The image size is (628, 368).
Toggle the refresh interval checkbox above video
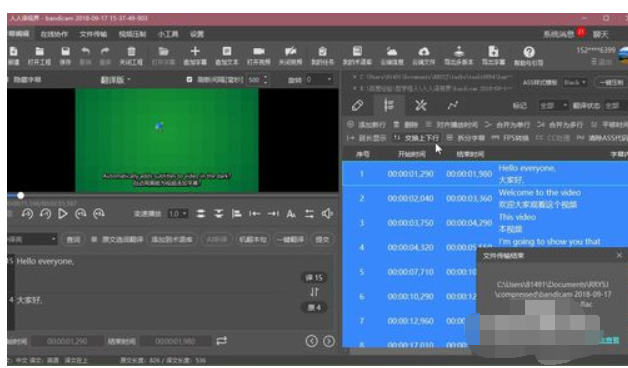(189, 80)
